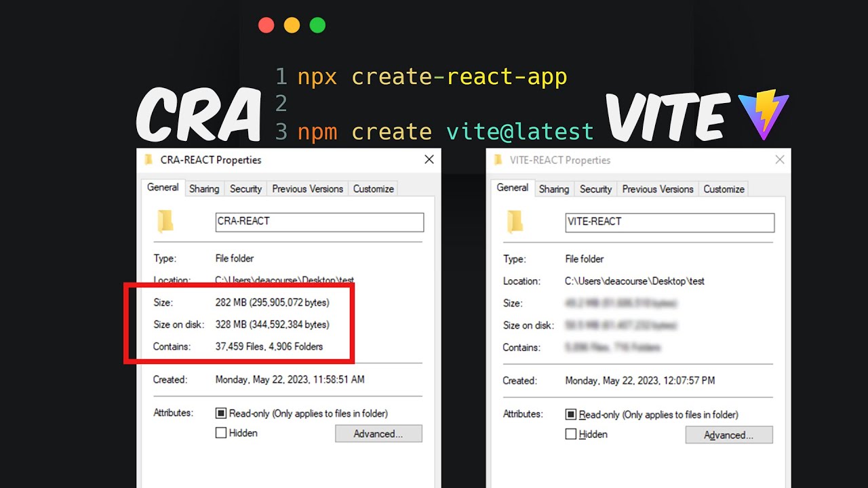Open Security tab in VITE-REACT Properties

(x=595, y=189)
